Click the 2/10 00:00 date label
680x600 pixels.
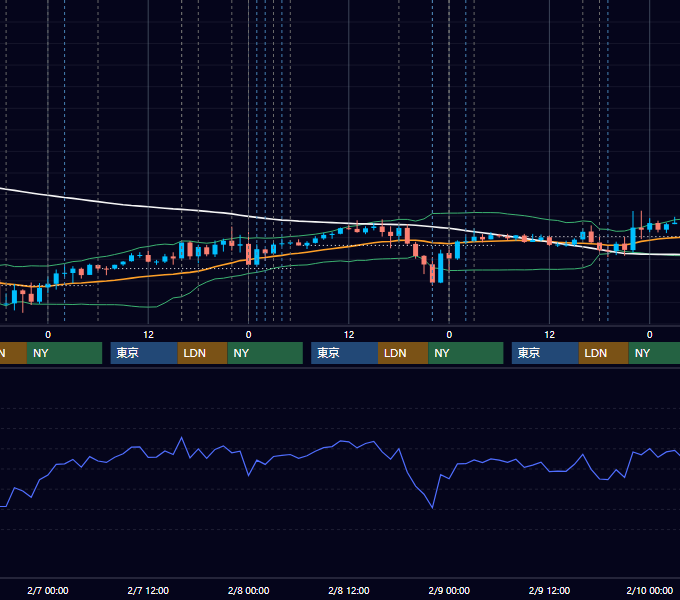(650, 590)
